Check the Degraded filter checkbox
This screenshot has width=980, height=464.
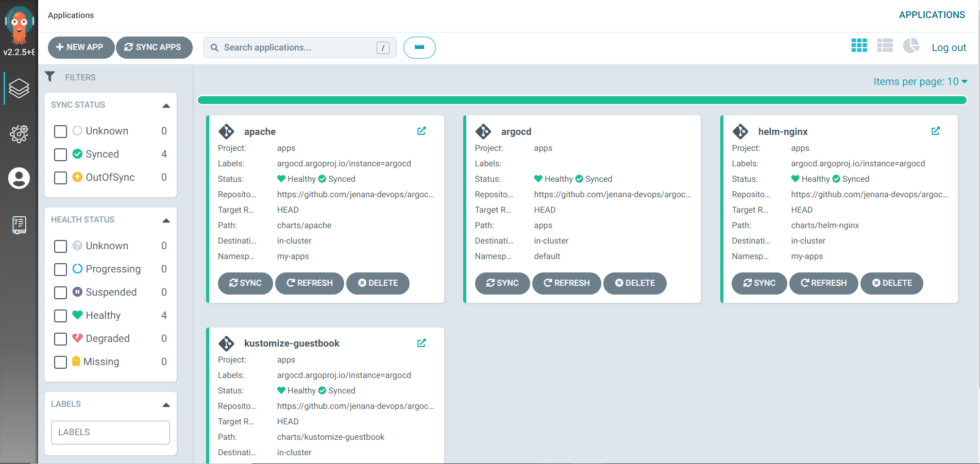coord(60,339)
